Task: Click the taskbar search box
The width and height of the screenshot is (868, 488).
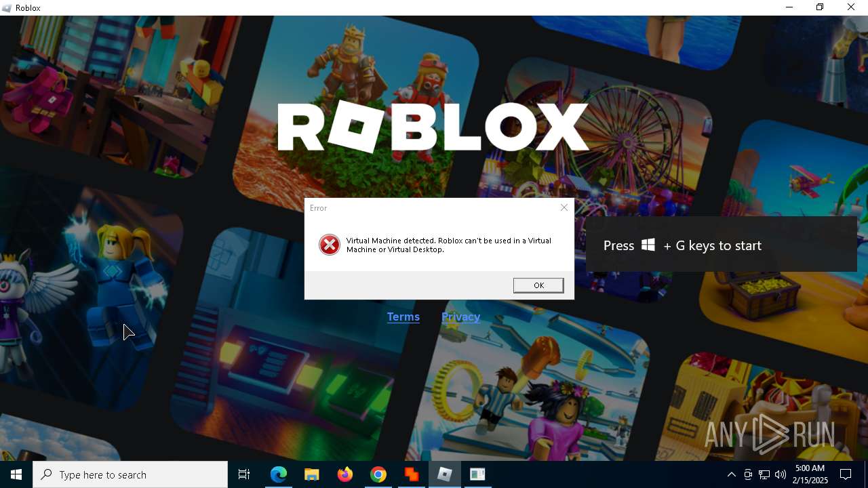Action: 130,474
